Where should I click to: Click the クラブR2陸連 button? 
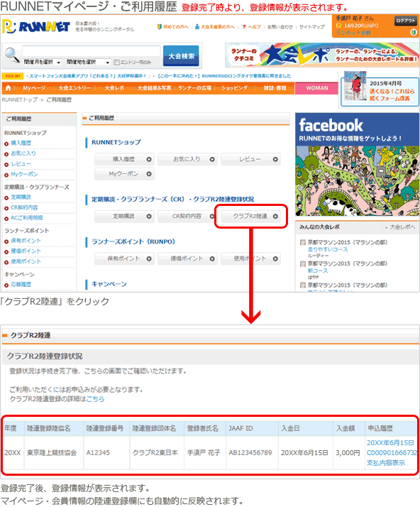tap(251, 217)
